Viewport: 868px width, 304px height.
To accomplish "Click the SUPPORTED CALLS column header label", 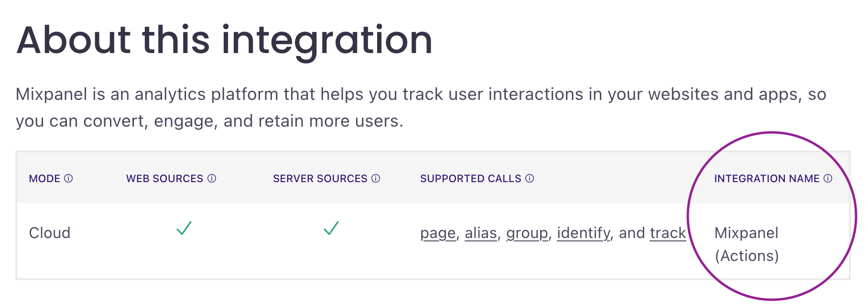I will [x=470, y=179].
